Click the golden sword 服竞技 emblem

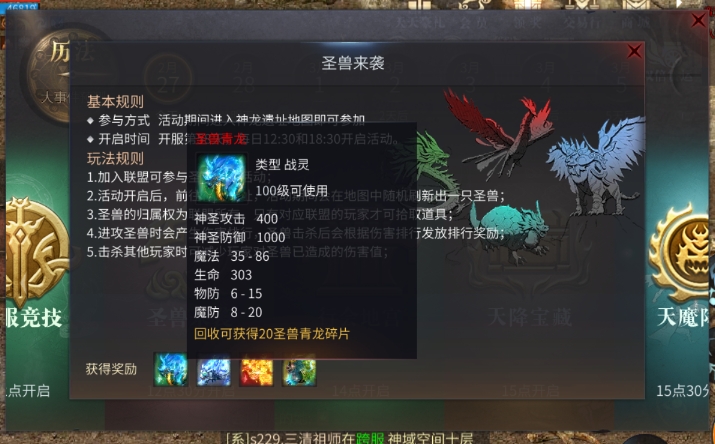[x=34, y=251]
